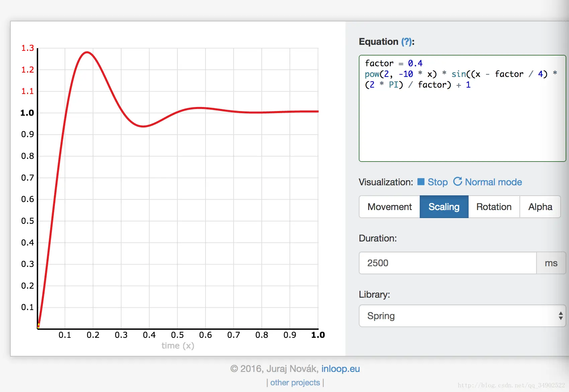Select the Alpha tab
The height and width of the screenshot is (392, 569).
coord(540,207)
